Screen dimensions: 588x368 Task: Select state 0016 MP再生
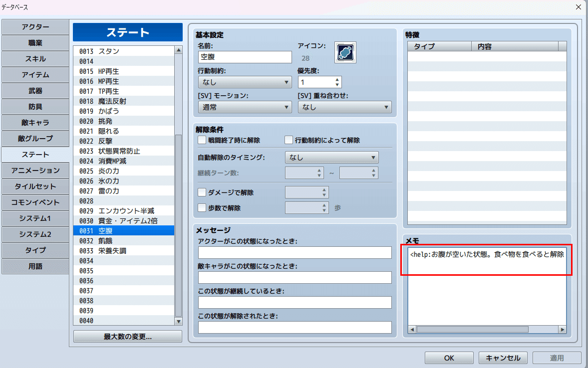coord(124,81)
